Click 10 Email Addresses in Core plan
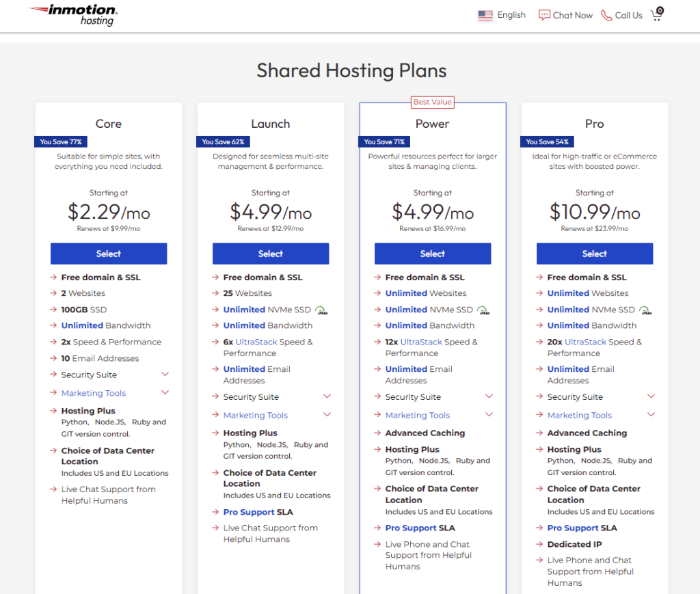 pos(100,358)
